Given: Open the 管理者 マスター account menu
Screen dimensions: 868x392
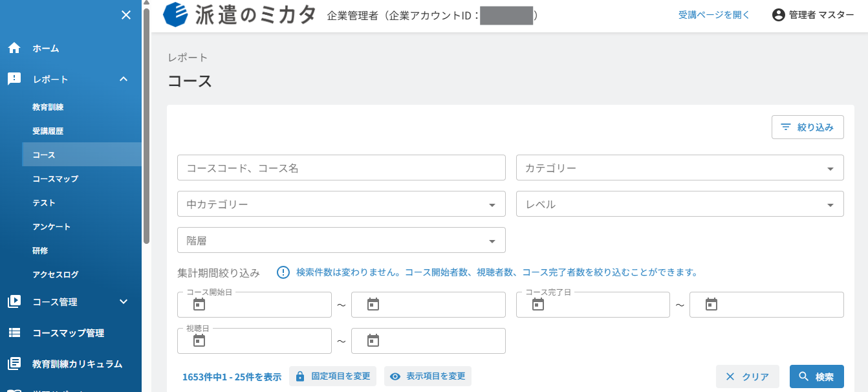Looking at the screenshot, I should (813, 15).
